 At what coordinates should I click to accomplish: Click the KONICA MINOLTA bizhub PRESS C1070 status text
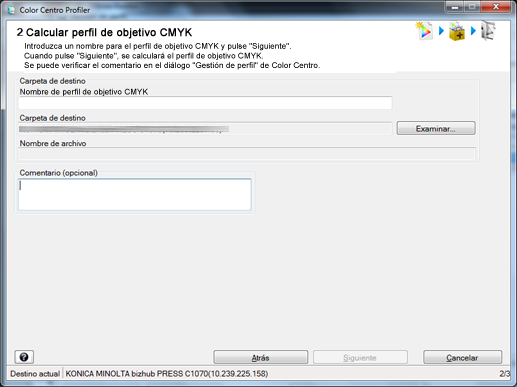click(167, 374)
